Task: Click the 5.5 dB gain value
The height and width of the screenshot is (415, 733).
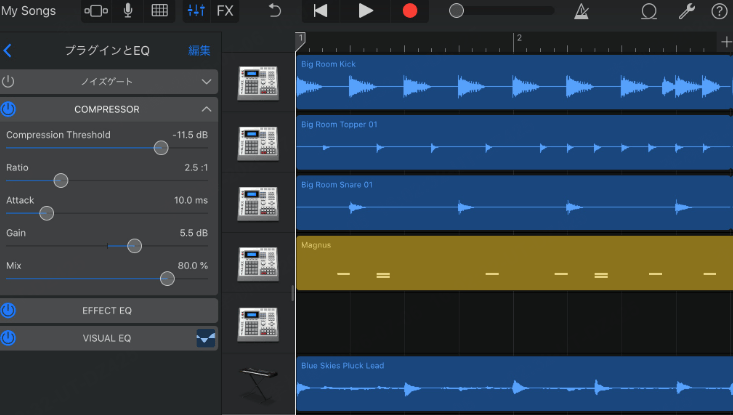Action: [x=194, y=233]
